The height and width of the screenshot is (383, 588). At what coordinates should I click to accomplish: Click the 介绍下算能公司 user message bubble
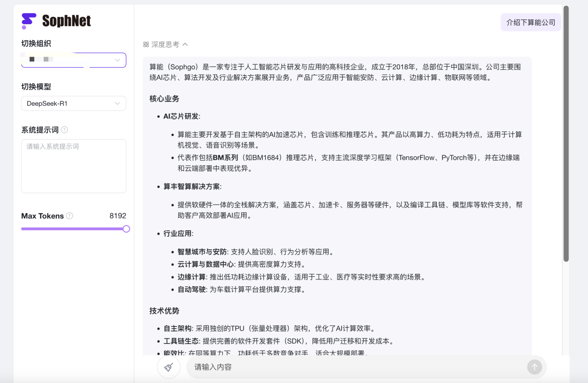coord(531,22)
